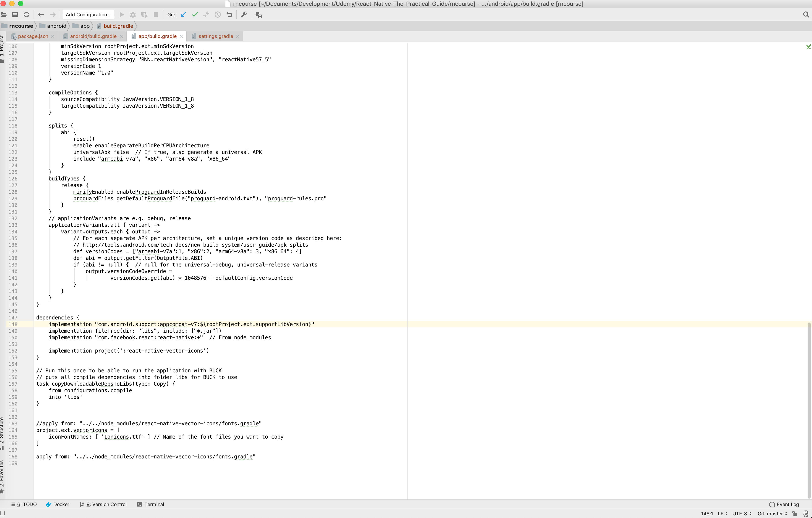Click the search magnifier icon

pyautogui.click(x=806, y=15)
